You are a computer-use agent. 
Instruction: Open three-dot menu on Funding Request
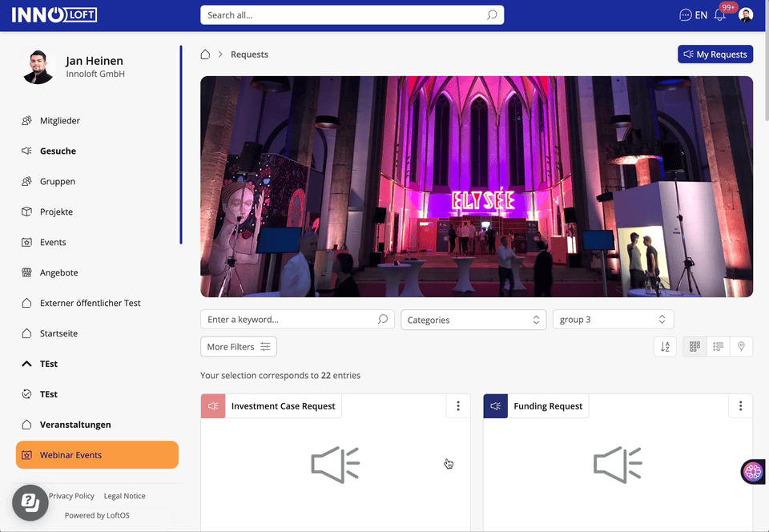740,406
